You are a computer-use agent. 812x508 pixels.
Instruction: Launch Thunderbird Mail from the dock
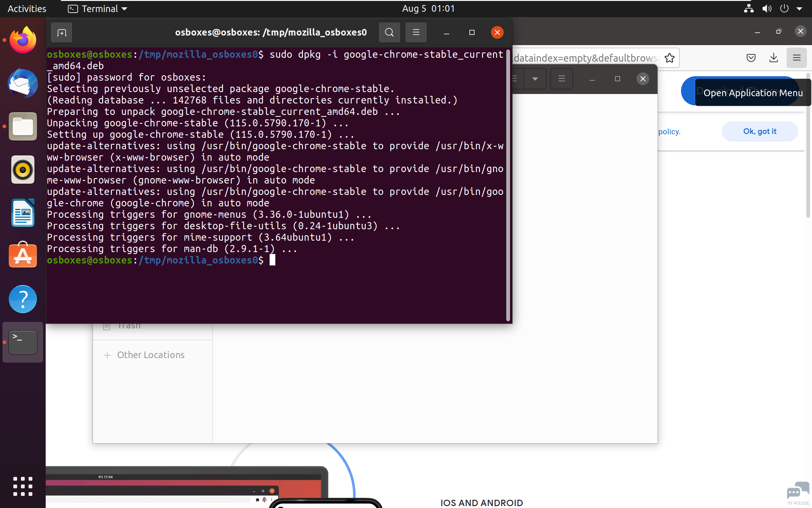[x=23, y=83]
